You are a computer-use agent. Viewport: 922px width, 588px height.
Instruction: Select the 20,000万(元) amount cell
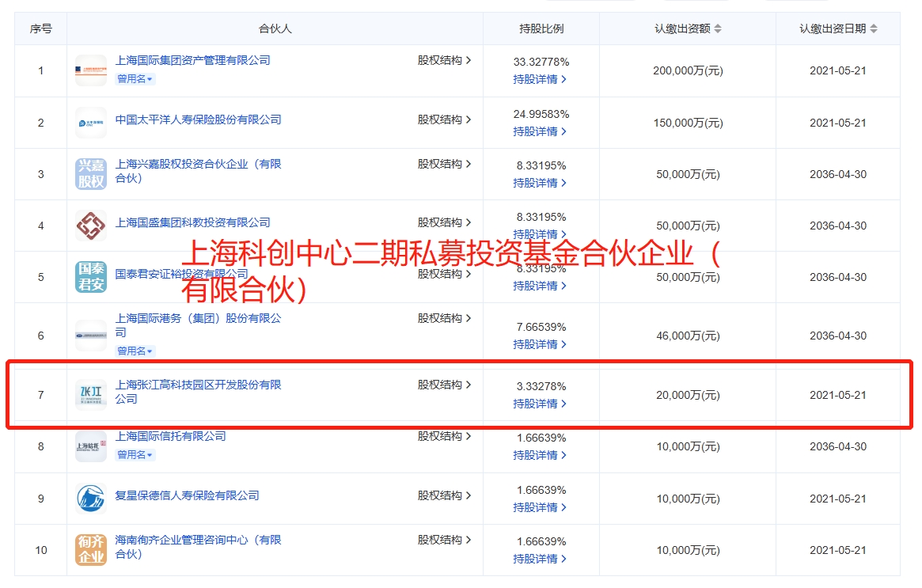pos(688,395)
